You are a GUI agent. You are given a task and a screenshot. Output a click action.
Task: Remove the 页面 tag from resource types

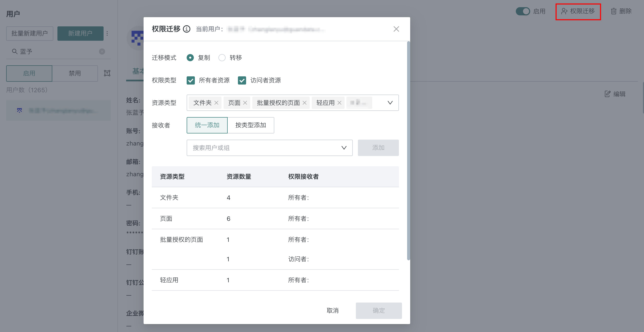(245, 103)
